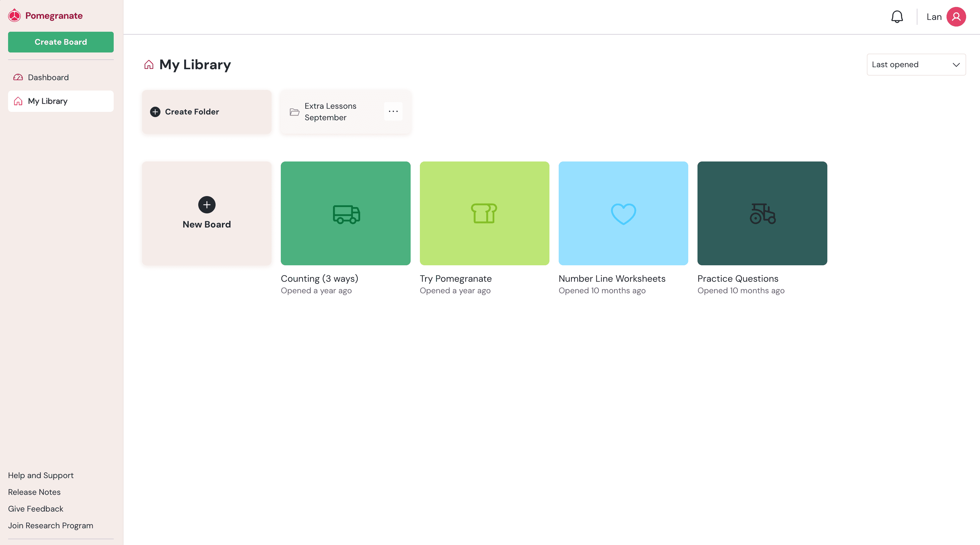
Task: Click the My Library sidebar house icon
Action: [18, 101]
